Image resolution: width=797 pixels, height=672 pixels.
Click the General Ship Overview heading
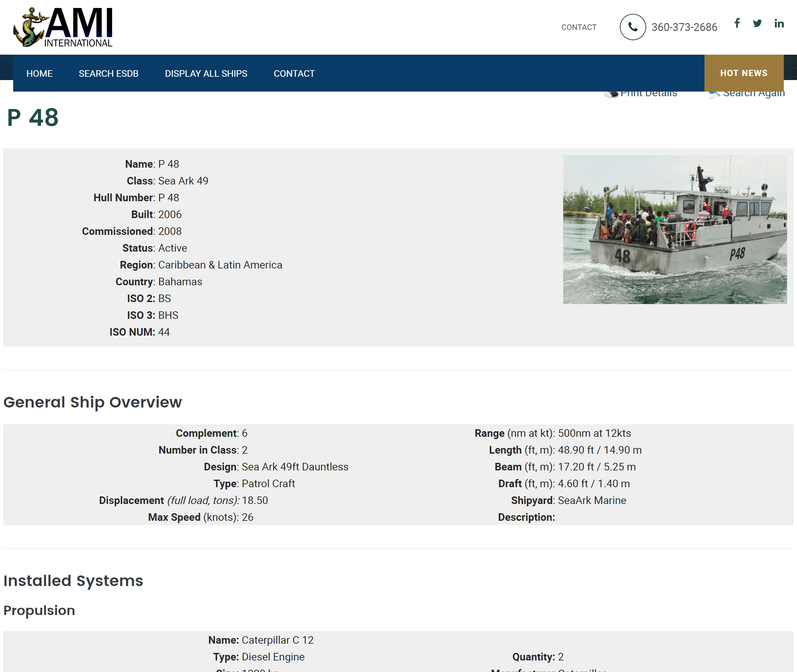coord(93,402)
